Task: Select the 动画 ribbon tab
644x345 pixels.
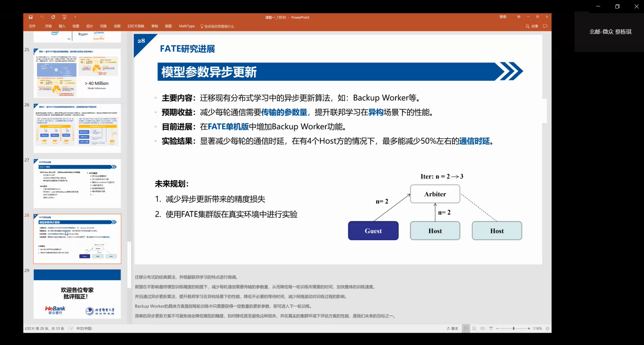Action: (117, 26)
